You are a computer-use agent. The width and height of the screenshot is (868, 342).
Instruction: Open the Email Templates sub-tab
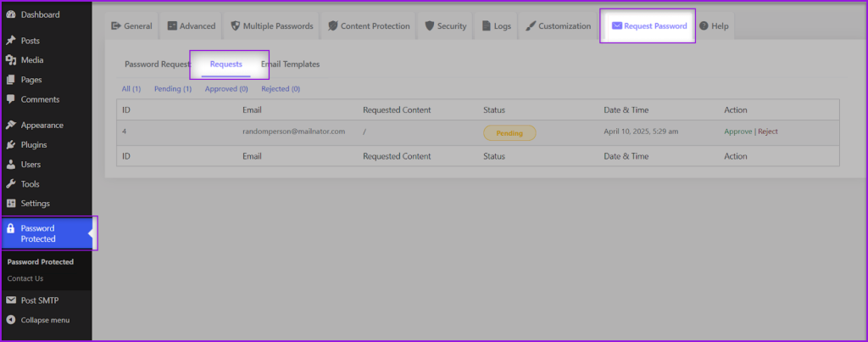click(x=290, y=64)
